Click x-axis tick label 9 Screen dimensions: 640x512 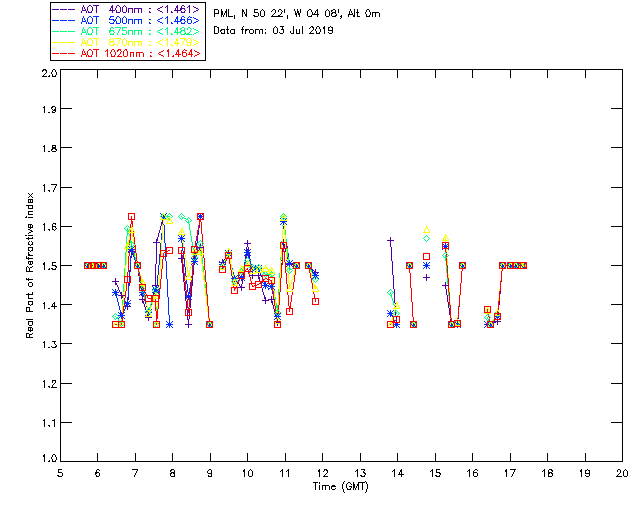[x=210, y=473]
